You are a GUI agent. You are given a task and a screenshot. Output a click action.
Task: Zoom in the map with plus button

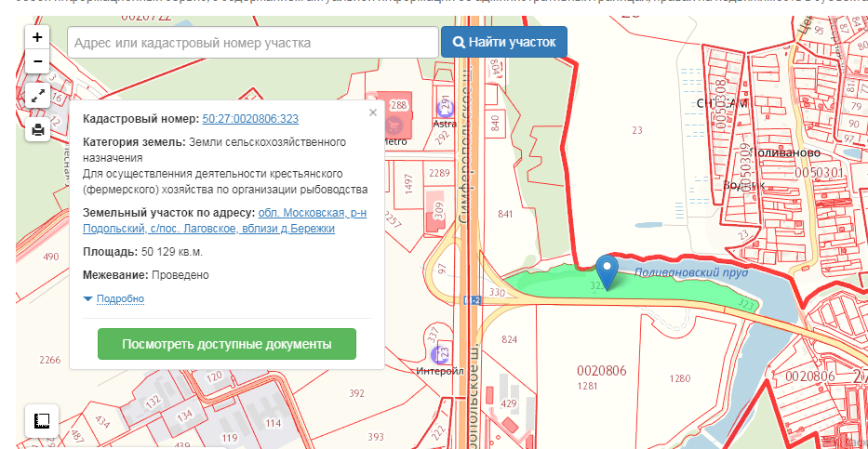[x=37, y=38]
